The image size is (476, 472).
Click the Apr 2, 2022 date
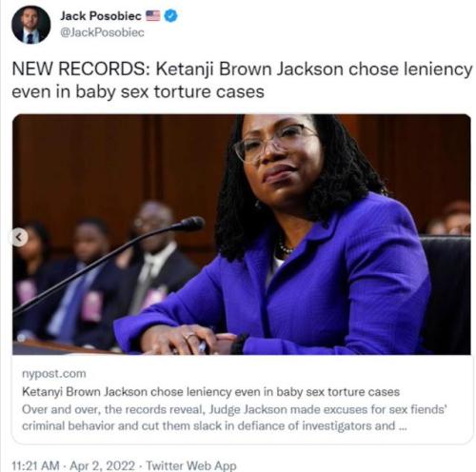(x=102, y=465)
